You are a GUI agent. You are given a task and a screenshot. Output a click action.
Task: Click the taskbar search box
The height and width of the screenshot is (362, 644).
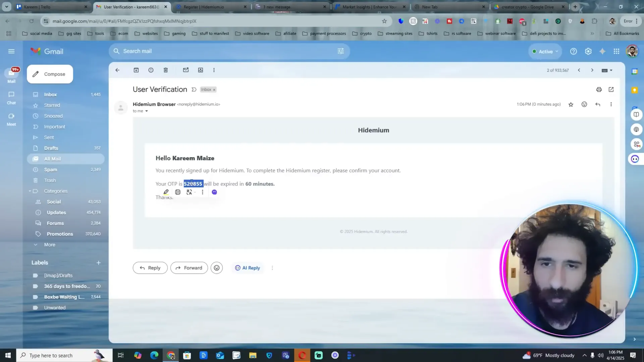[x=64, y=355]
